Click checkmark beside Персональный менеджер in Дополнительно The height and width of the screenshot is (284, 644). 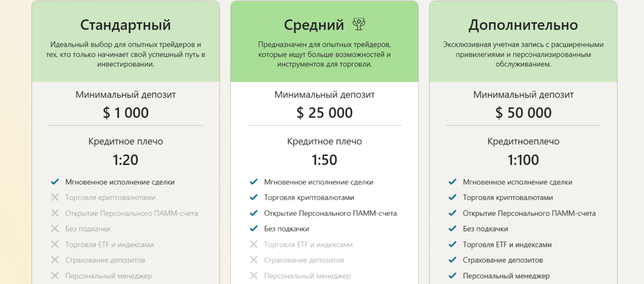click(x=452, y=276)
